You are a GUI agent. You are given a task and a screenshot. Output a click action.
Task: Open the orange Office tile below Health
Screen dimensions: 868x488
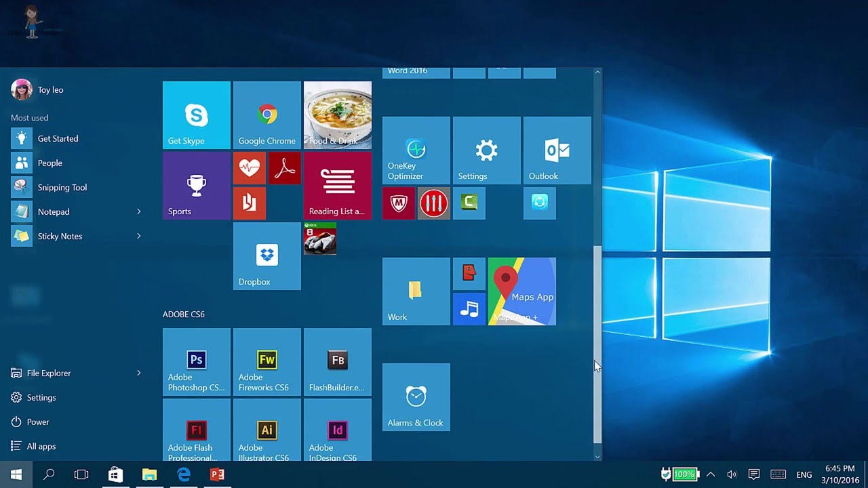click(x=250, y=203)
